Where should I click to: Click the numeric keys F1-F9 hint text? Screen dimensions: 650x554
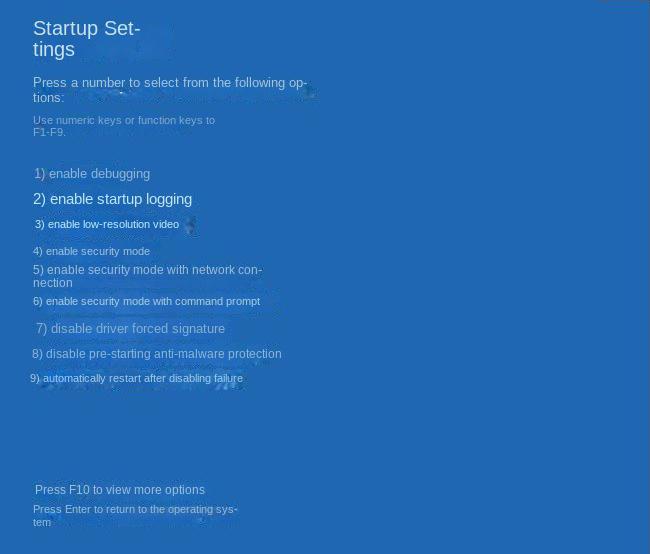(124, 126)
